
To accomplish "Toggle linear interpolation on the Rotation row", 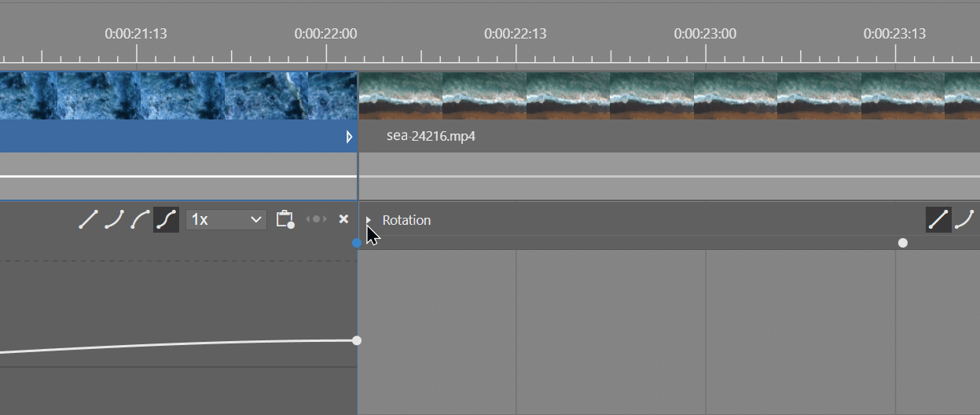I will (938, 220).
